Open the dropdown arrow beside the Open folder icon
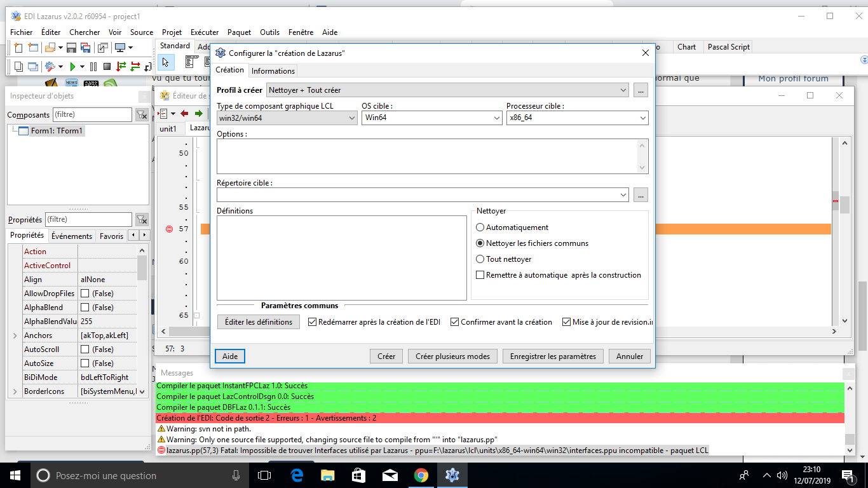This screenshot has height=488, width=868. click(60, 48)
